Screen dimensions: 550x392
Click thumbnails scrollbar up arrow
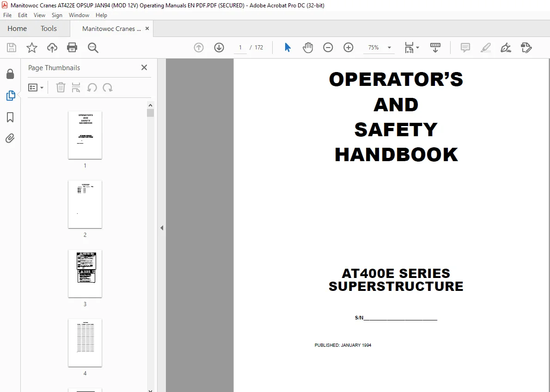pyautogui.click(x=151, y=105)
